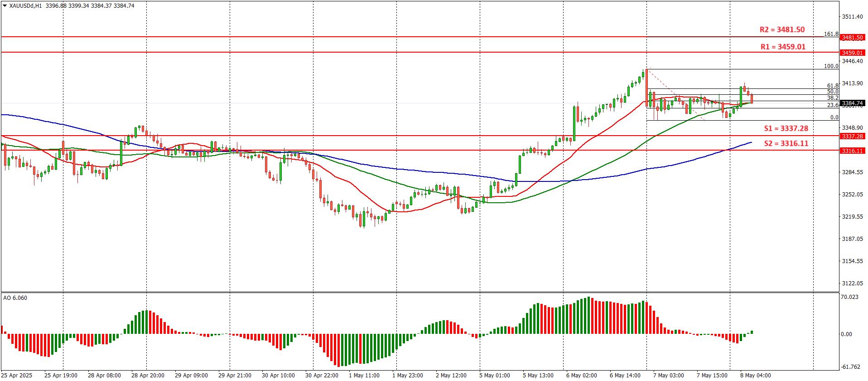Viewport: 868px width, 381px height.
Task: Click the Fibonacci 50.0 level label
Action: 833,92
